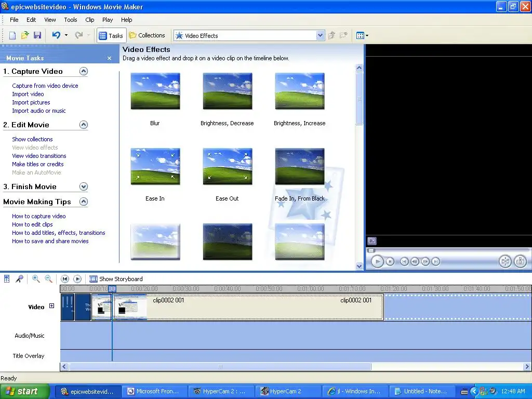Open the Undo history dropdown arrow
Viewport: 532px width, 399px height.
[66, 35]
